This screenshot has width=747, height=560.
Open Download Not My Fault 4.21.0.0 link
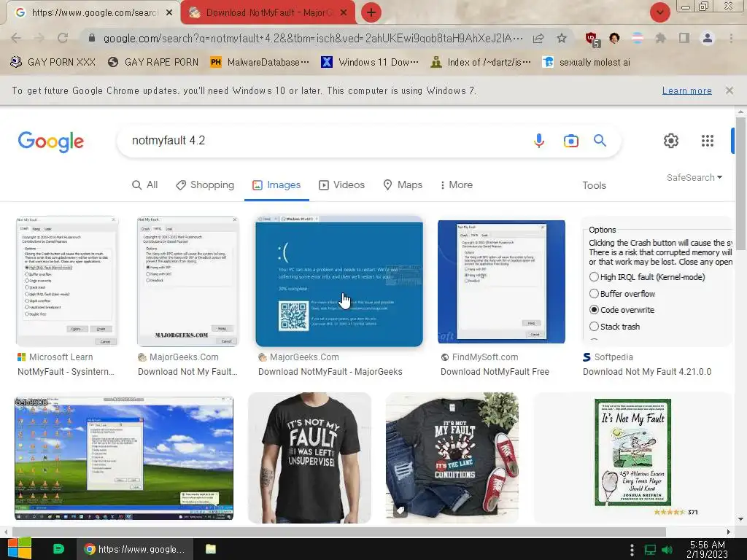coord(647,371)
